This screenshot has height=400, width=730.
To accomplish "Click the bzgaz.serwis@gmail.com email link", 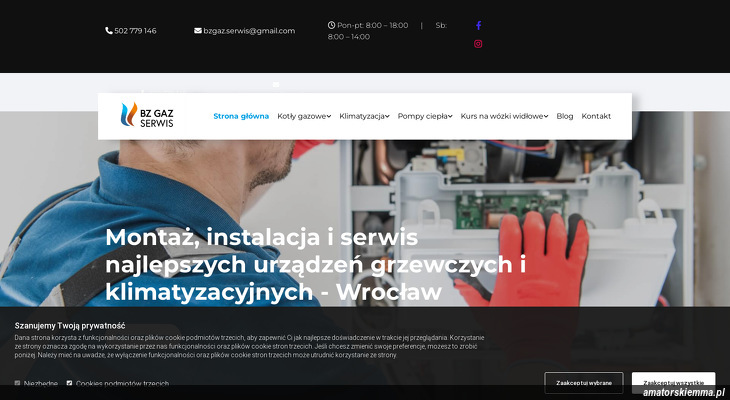I will tap(249, 31).
